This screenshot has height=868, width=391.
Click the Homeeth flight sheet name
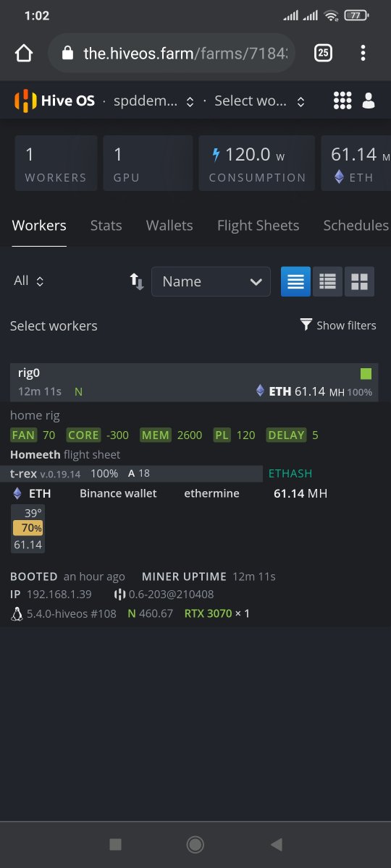[35, 454]
